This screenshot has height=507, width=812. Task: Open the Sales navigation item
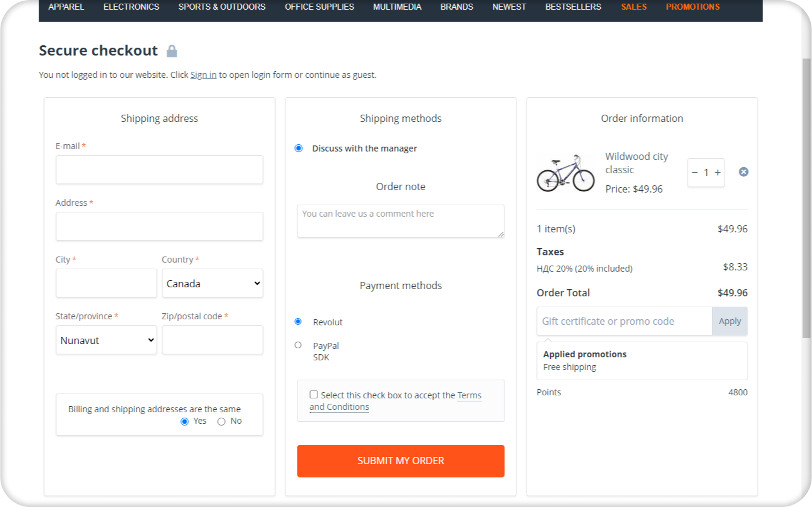(634, 7)
